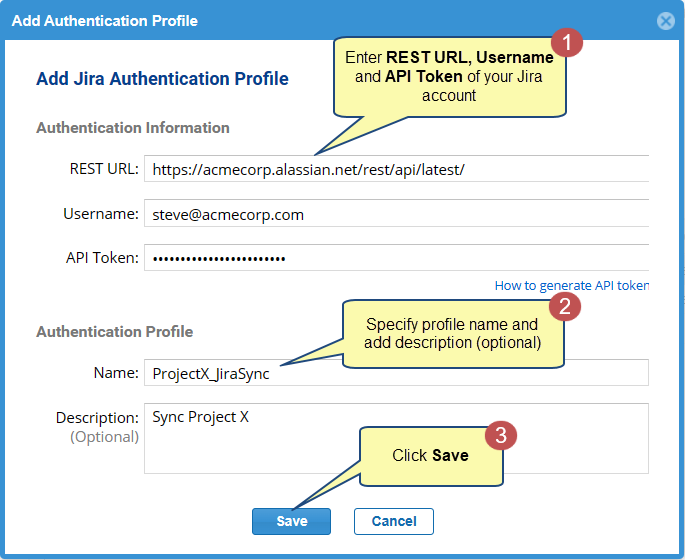Click the Username label
Screen dimensions: 685x560
(x=101, y=214)
